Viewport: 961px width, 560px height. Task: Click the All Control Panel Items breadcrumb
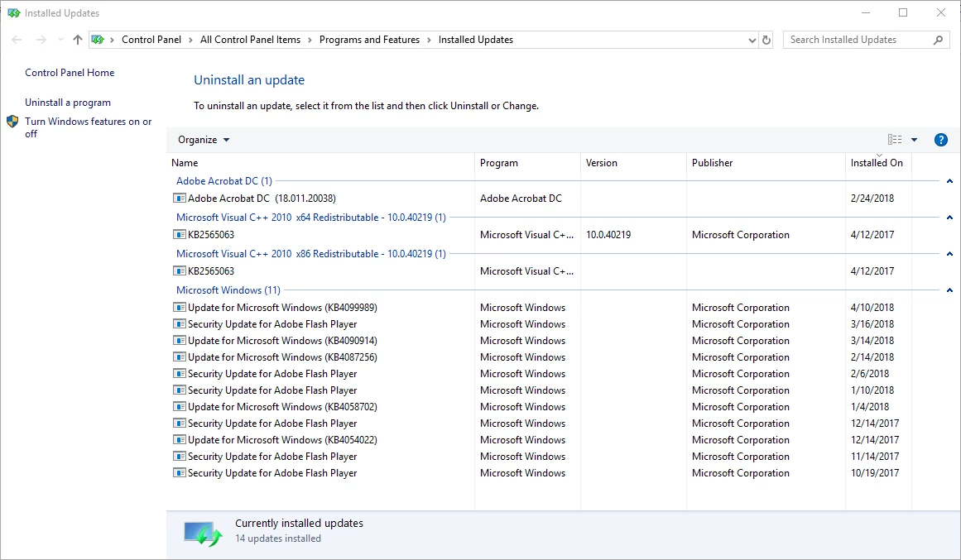tap(250, 40)
